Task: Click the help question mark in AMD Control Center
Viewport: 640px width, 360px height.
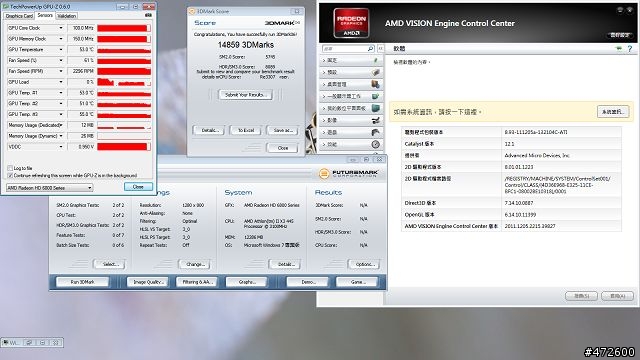Action: 629,49
